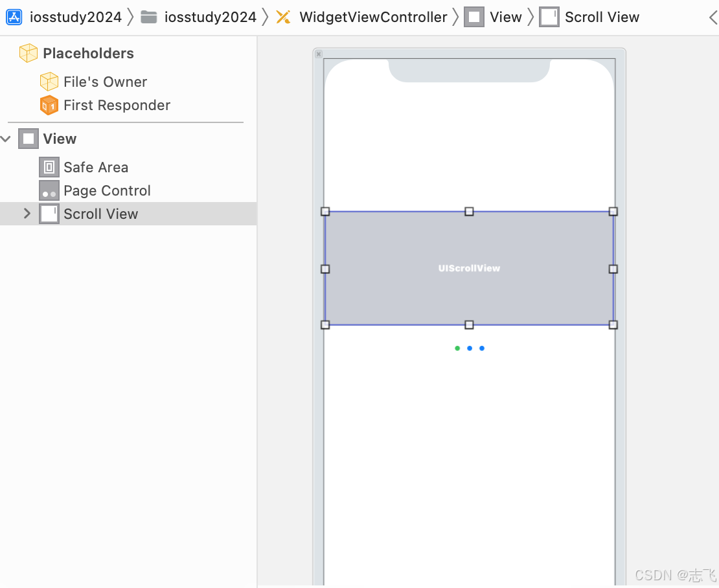Open iosstudy2024 folder breadcrumb item
This screenshot has height=588, width=719.
click(x=210, y=17)
